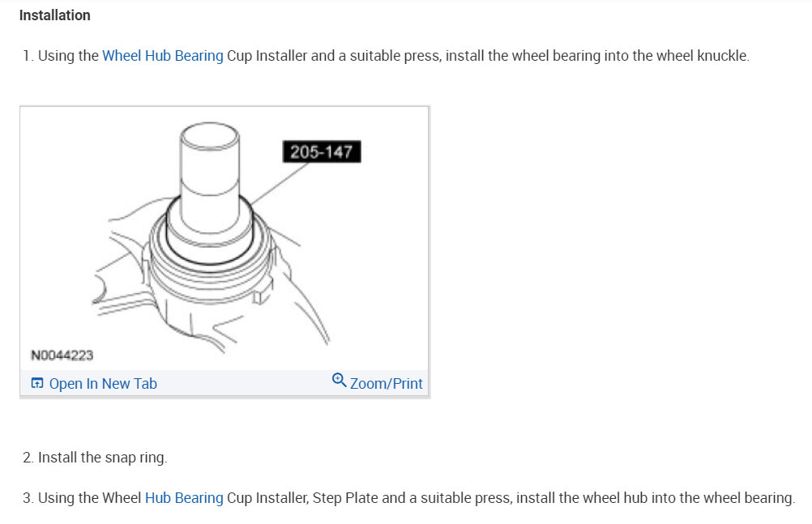The height and width of the screenshot is (524, 812).
Task: Click the Zoom/Print link text
Action: click(x=386, y=383)
